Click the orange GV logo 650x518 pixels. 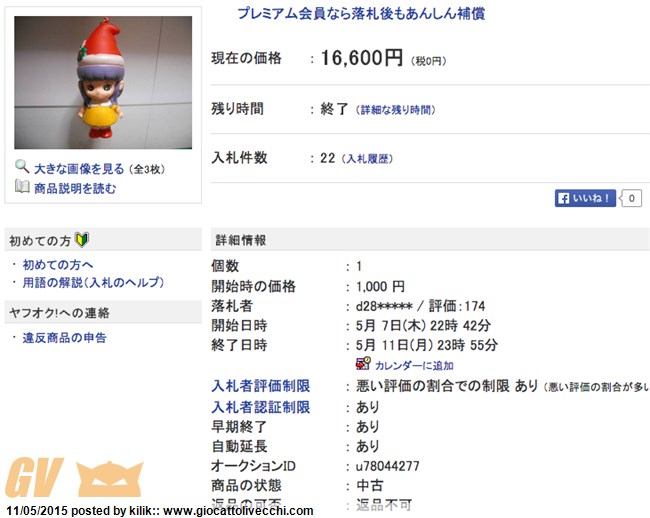pyautogui.click(x=34, y=477)
